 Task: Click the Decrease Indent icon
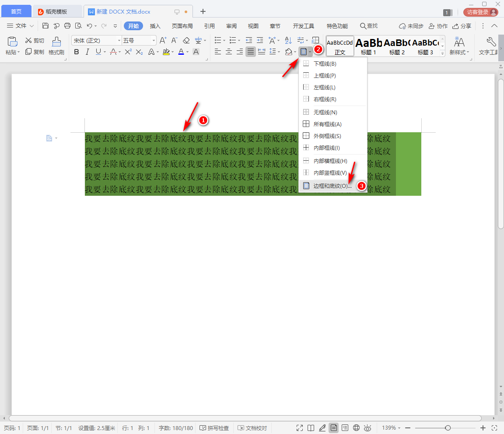point(249,40)
